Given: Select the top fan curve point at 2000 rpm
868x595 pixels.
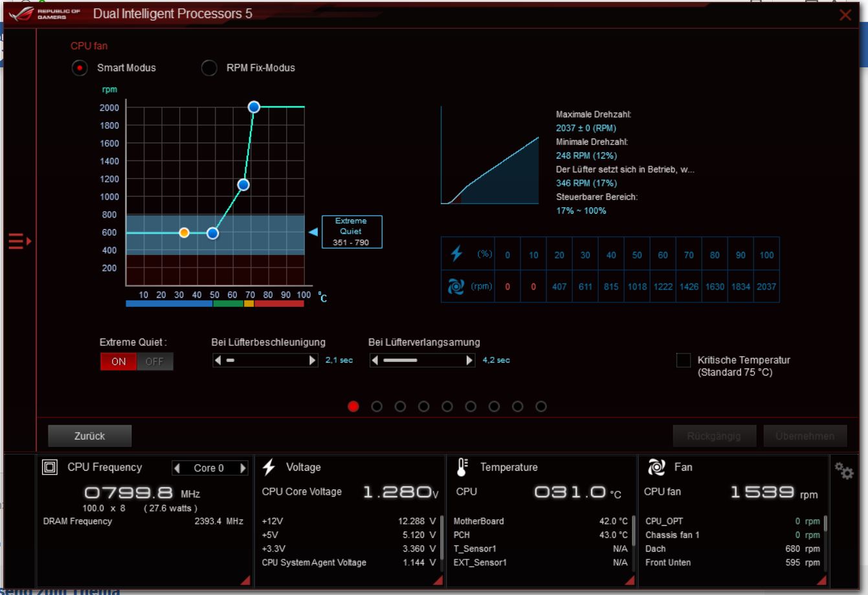Looking at the screenshot, I should [x=254, y=107].
